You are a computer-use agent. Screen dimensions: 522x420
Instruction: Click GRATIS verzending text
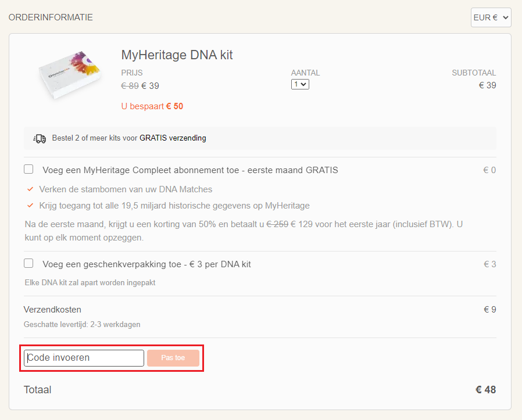(x=173, y=138)
